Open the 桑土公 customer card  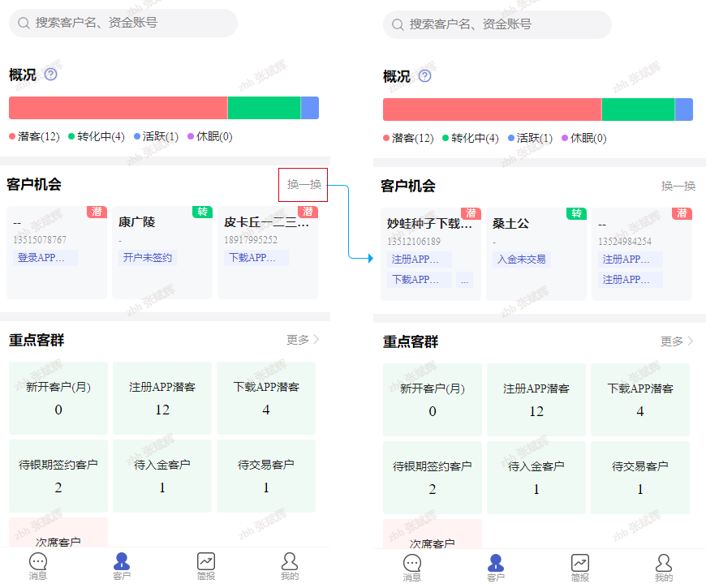pos(536,254)
